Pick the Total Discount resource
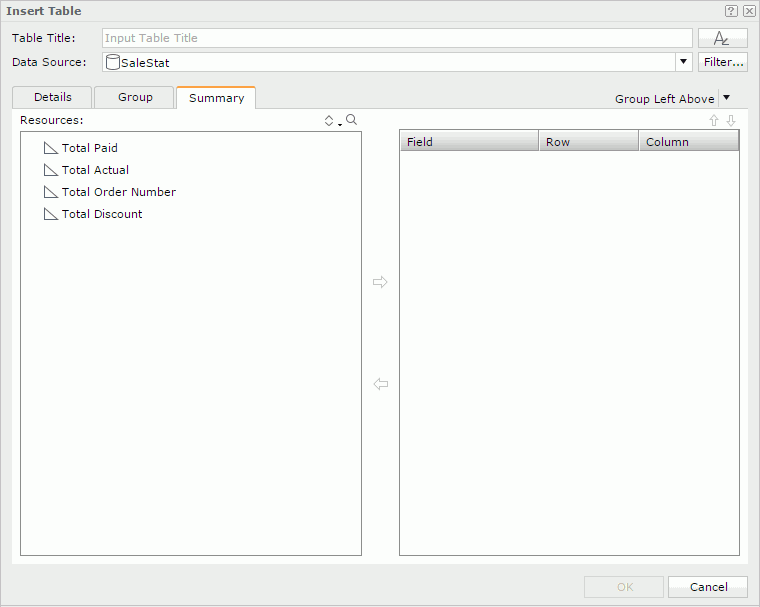 click(x=102, y=214)
